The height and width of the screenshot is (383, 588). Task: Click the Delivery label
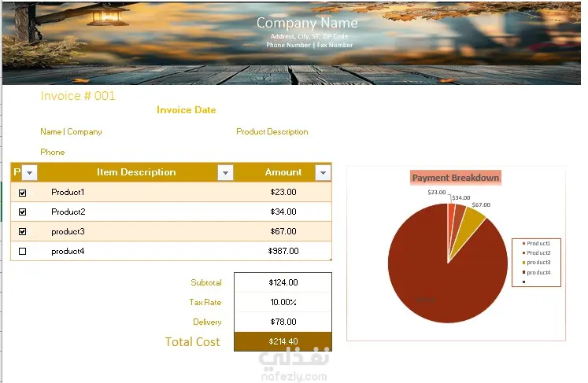[207, 322]
